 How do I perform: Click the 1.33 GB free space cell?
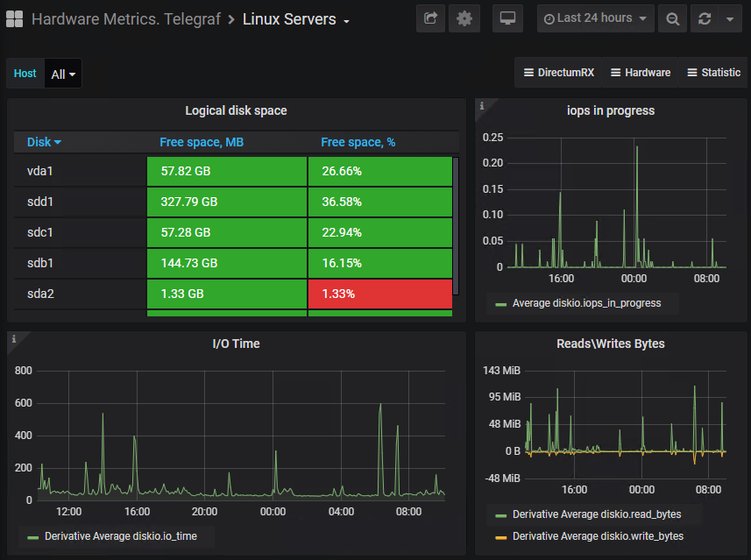tap(227, 294)
